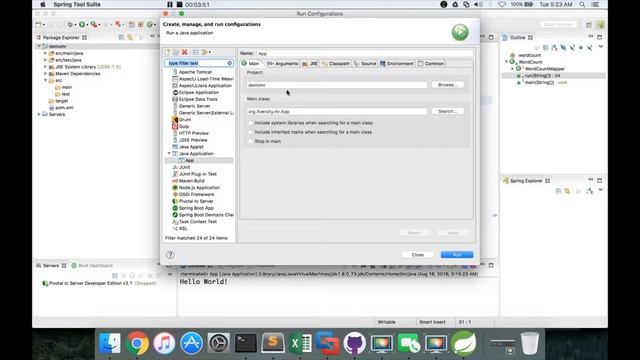Viewport: 640px width, 360px height.
Task: Switch to the Arguments tab
Action: 282,64
